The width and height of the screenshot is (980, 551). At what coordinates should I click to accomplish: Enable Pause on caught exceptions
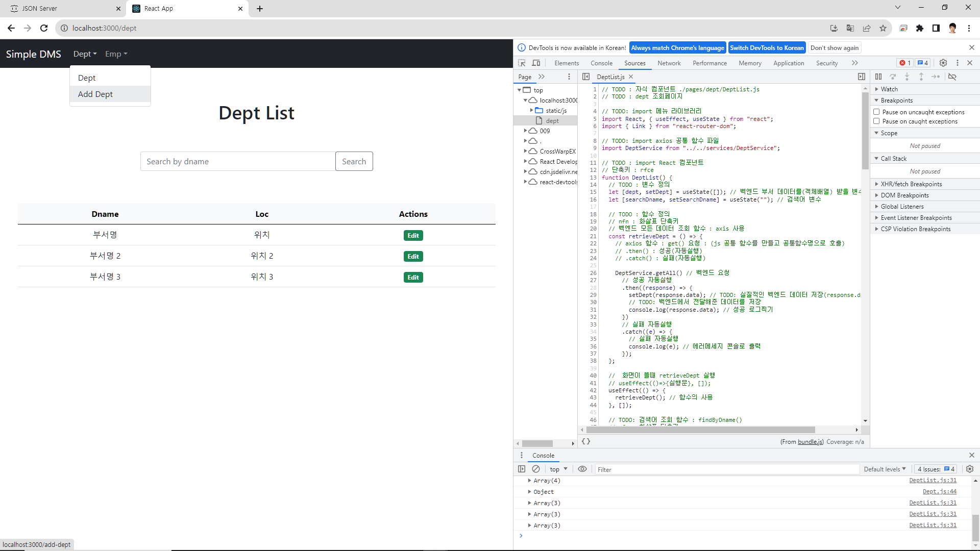876,121
